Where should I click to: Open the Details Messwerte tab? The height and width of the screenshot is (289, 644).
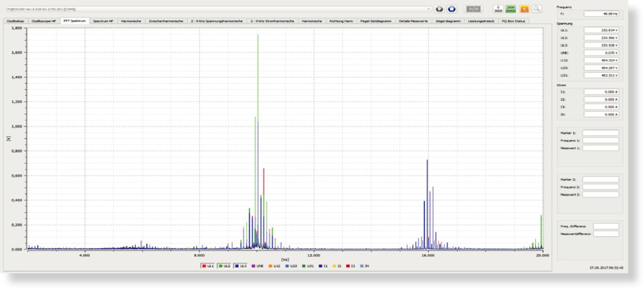[413, 21]
